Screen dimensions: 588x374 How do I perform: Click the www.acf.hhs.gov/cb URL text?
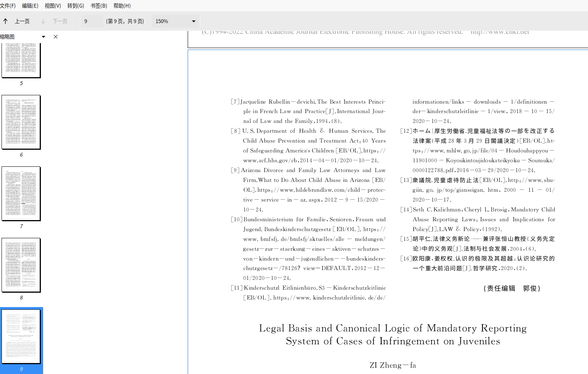(x=270, y=160)
